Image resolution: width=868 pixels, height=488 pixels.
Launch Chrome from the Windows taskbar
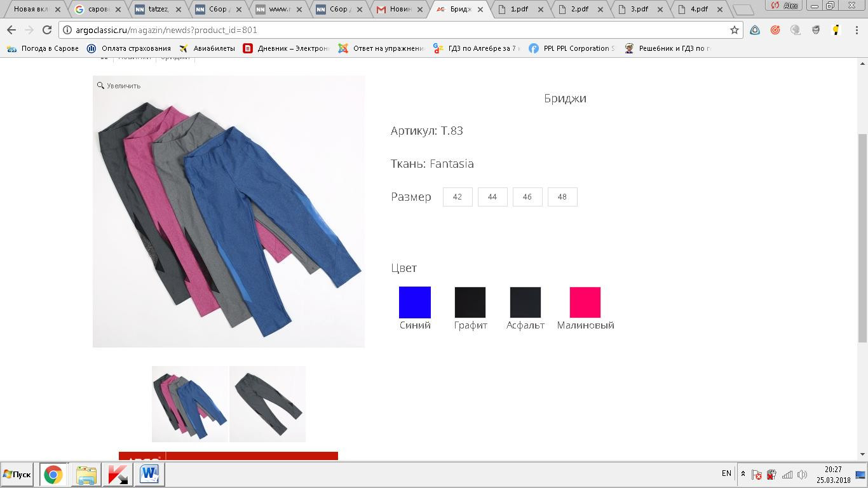(x=53, y=474)
